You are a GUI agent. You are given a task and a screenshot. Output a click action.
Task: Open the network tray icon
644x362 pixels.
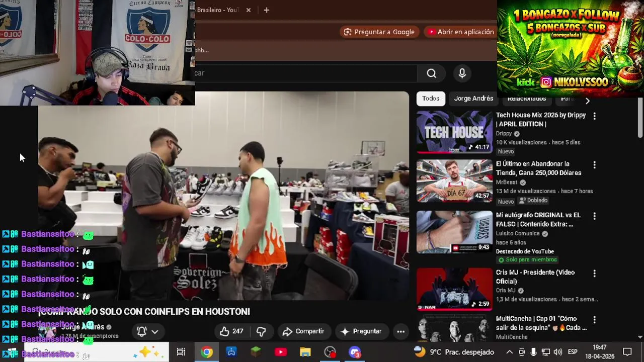click(545, 352)
